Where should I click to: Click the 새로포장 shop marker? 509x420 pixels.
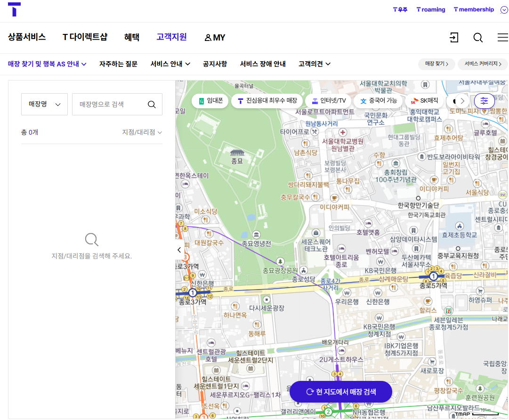pos(432,361)
